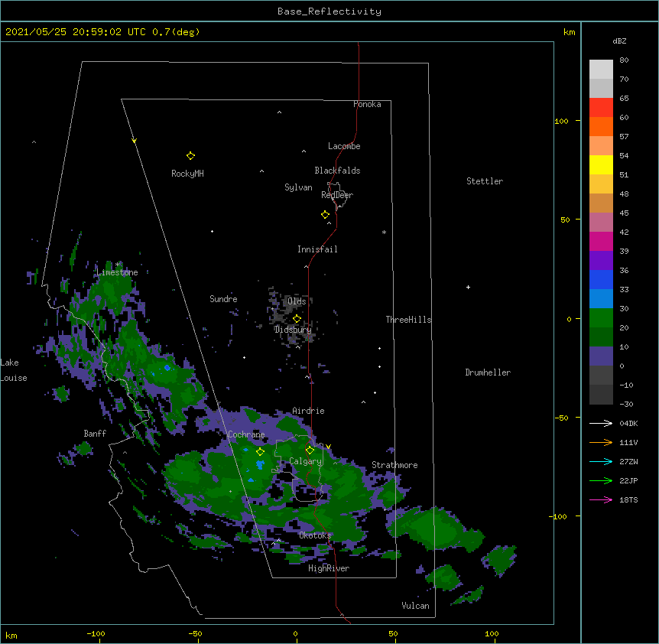Click the Sylvan label
The height and width of the screenshot is (644, 659).
pyautogui.click(x=298, y=187)
